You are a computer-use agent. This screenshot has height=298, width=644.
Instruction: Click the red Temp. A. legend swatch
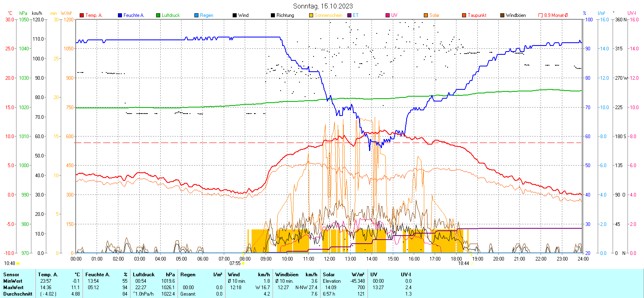(82, 15)
